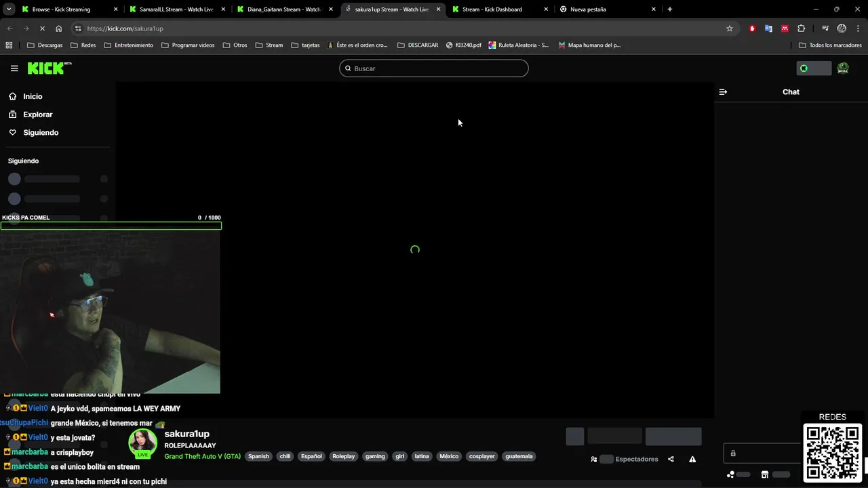This screenshot has width=868, height=488.
Task: Open the translate extension icon
Action: point(768,28)
